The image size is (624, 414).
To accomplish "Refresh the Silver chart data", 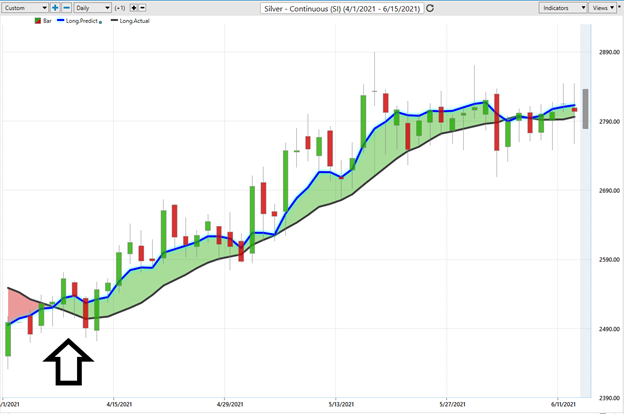I will tap(429, 7).
